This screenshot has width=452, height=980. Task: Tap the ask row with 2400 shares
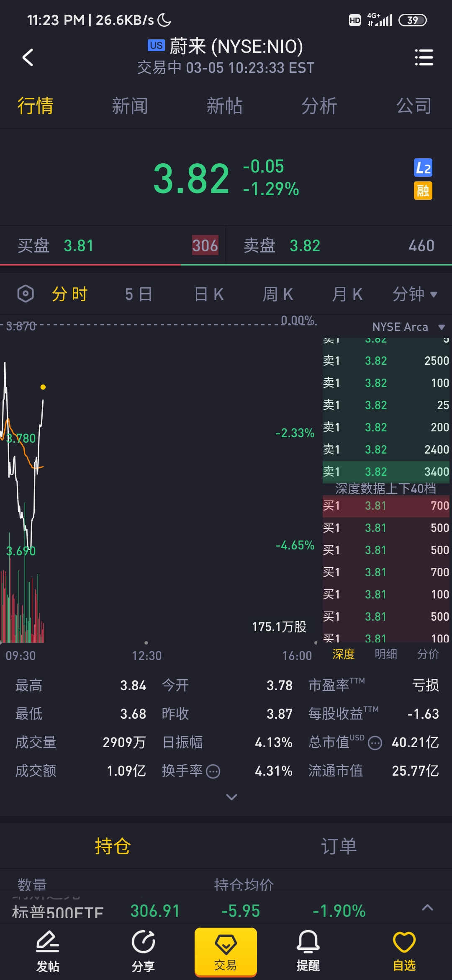point(386,449)
